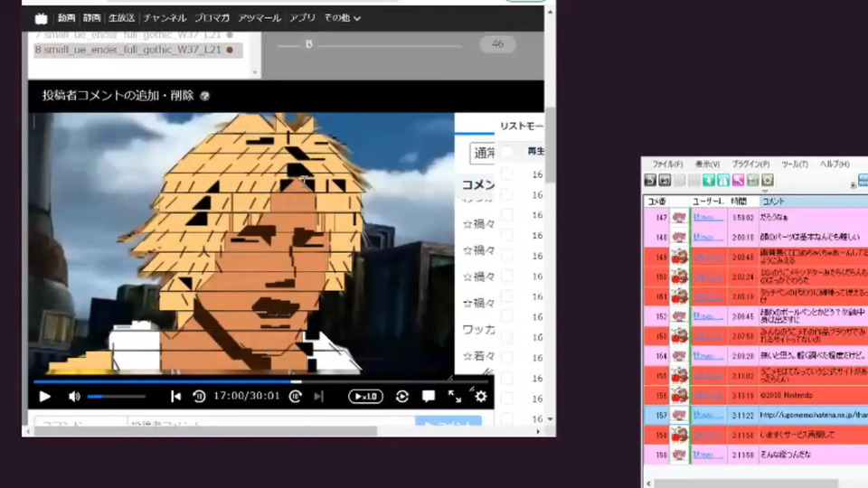The image size is (868, 488).
Task: Open アプリ in the navigation bar
Action: 302,18
